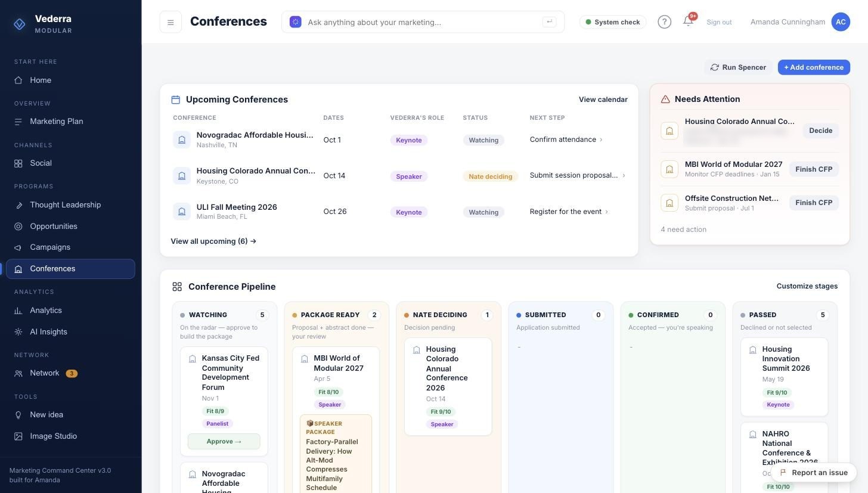Click the ULI Fall Meeting row icon

coord(182,212)
